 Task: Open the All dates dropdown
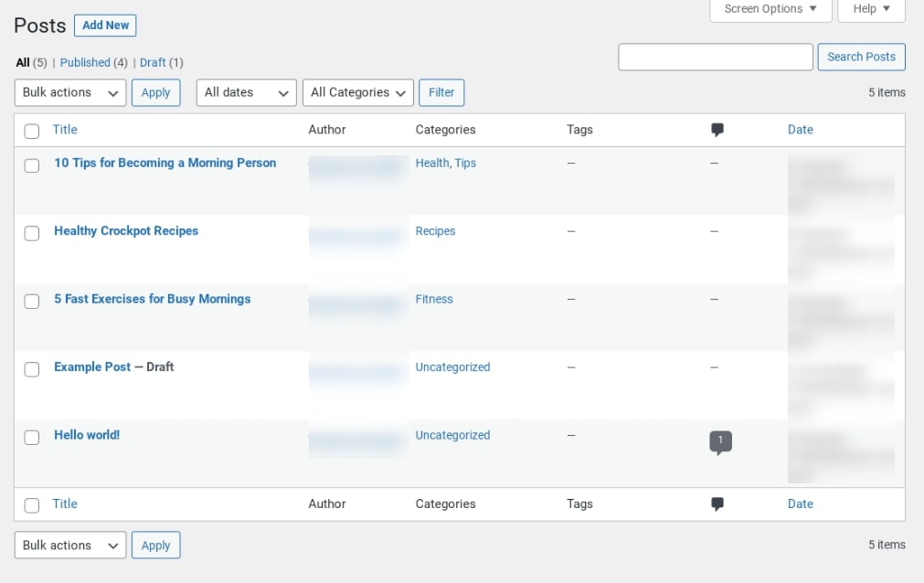click(245, 92)
